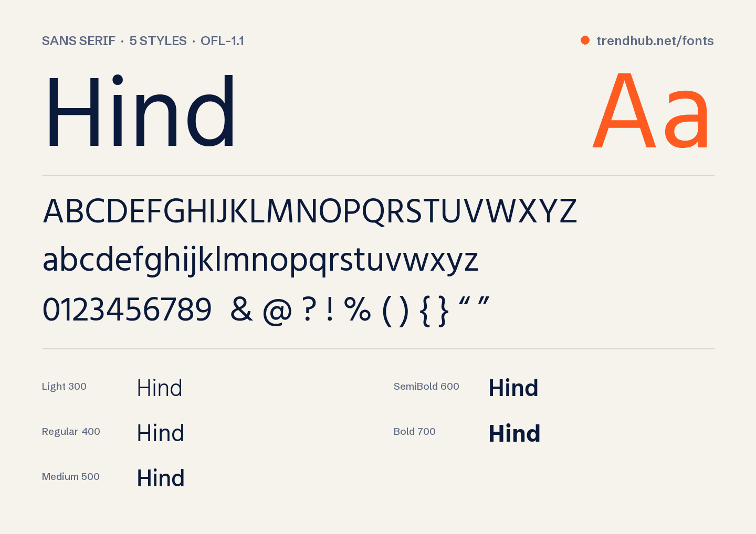Click the Hind sample next to Bold 700
This screenshot has width=756, height=534.
point(514,434)
